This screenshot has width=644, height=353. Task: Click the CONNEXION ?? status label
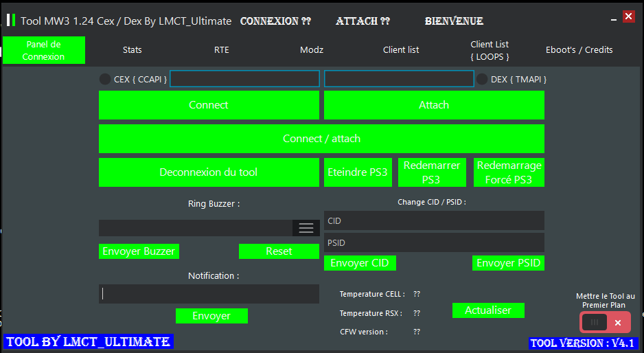(x=275, y=21)
